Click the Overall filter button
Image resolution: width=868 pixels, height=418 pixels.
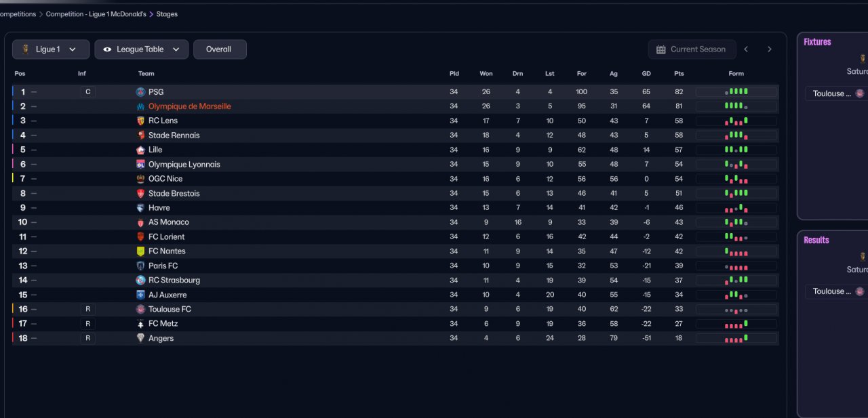220,49
